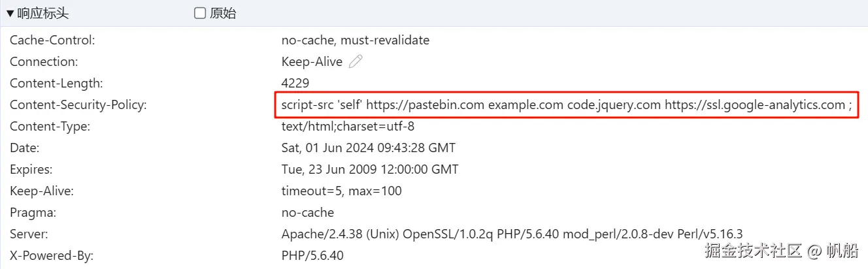Click the Expires header name

coord(31,169)
